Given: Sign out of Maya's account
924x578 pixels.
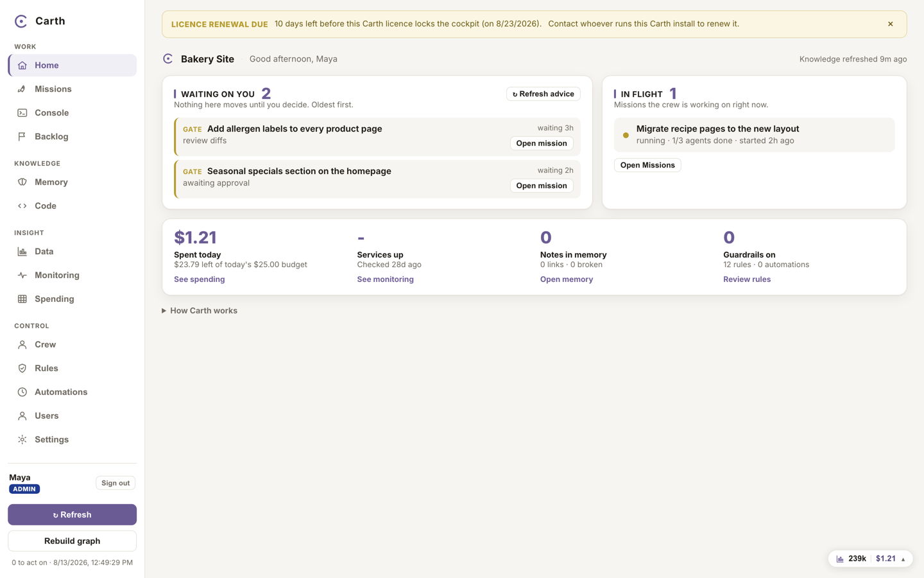Looking at the screenshot, I should (x=116, y=483).
